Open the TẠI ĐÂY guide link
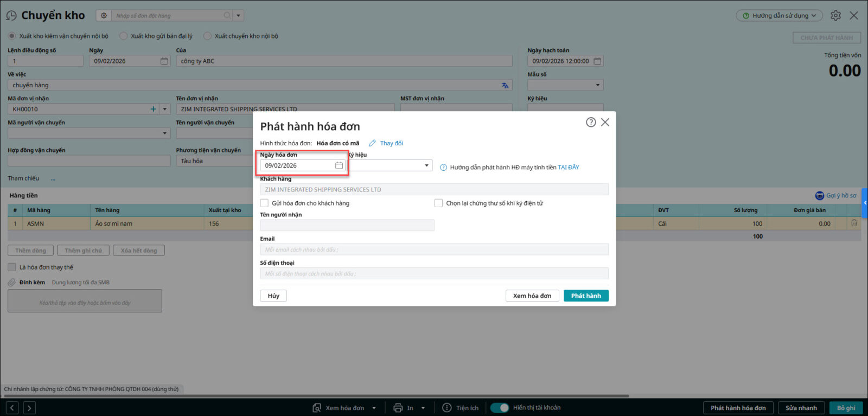Image resolution: width=868 pixels, height=416 pixels. point(568,168)
